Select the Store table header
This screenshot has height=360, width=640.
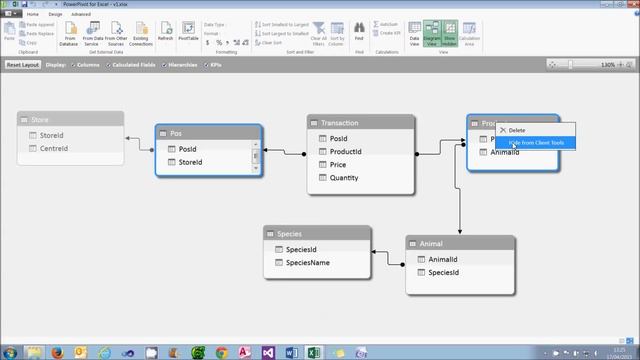[71, 119]
